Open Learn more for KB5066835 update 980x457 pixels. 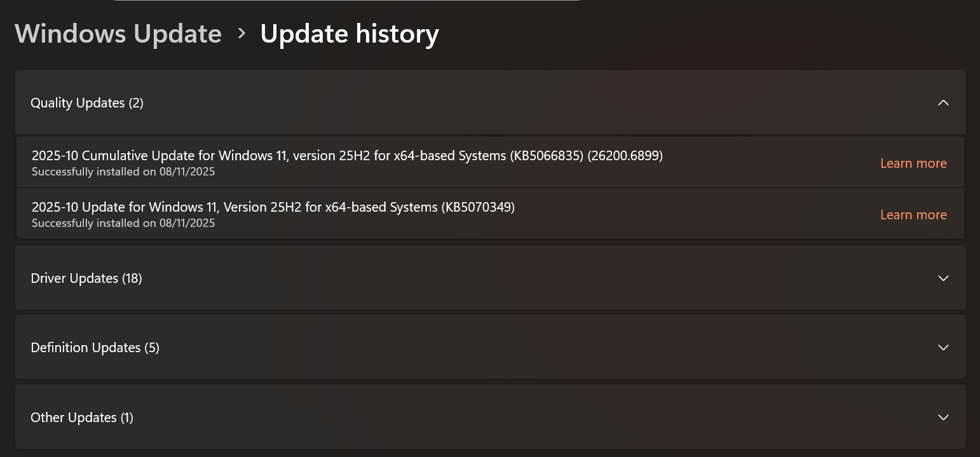click(913, 163)
